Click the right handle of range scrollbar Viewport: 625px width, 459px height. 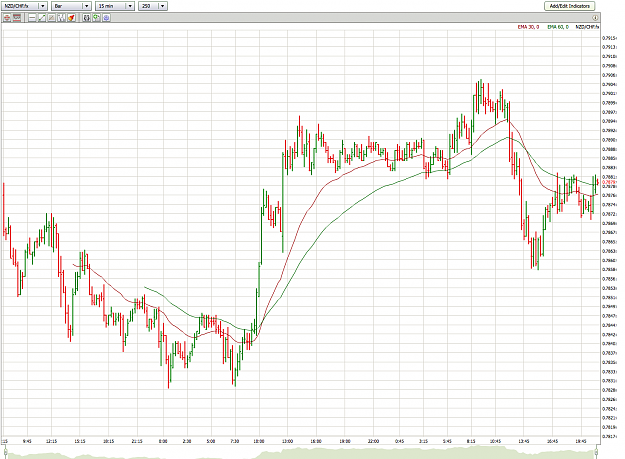click(597, 452)
